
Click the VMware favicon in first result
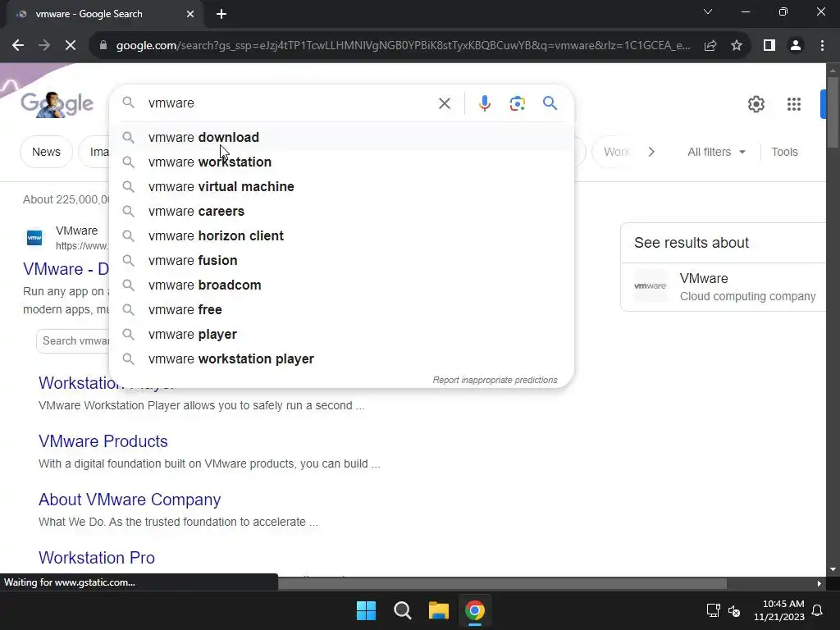point(34,237)
